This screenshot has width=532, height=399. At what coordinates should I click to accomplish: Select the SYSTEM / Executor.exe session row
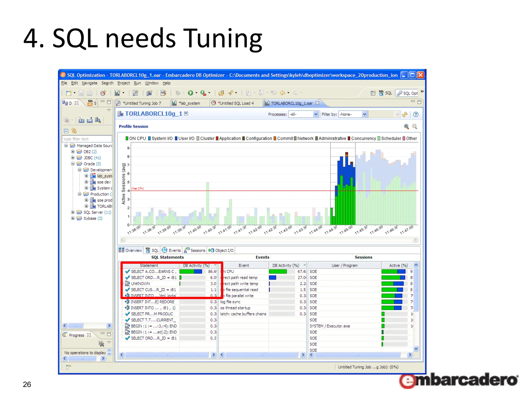coord(361,326)
